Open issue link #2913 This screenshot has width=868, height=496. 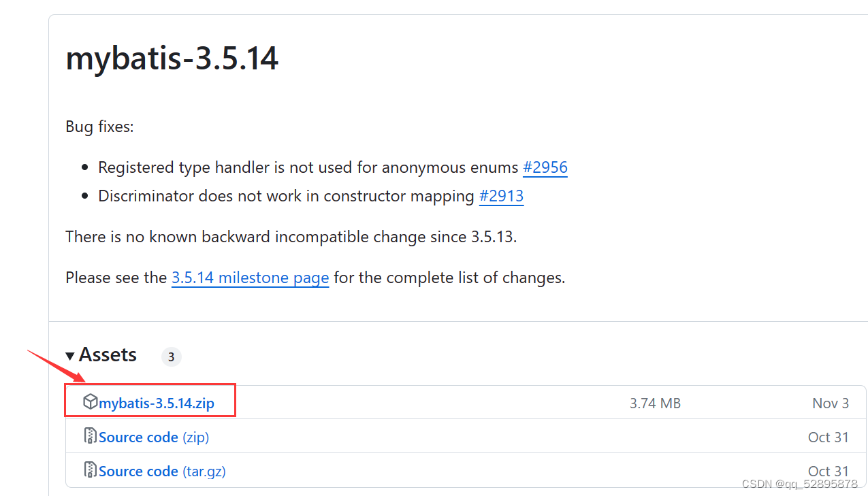[501, 196]
